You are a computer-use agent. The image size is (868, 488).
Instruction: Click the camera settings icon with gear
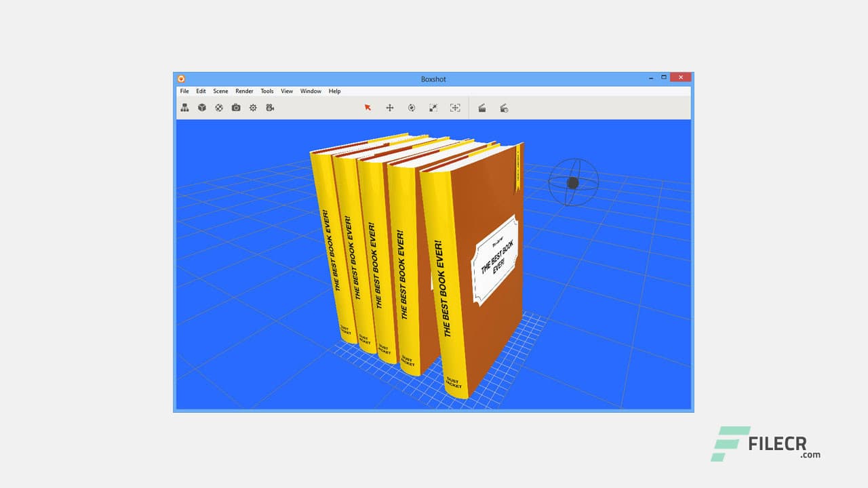click(x=269, y=108)
